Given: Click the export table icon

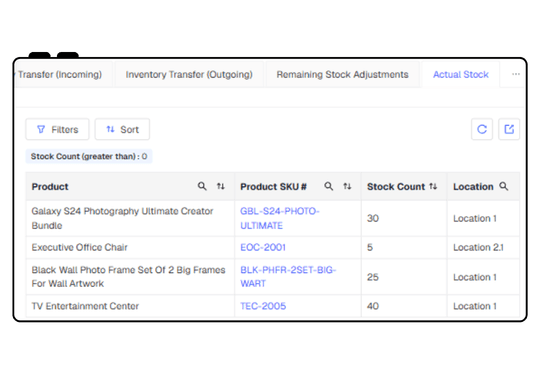Looking at the screenshot, I should (x=509, y=129).
